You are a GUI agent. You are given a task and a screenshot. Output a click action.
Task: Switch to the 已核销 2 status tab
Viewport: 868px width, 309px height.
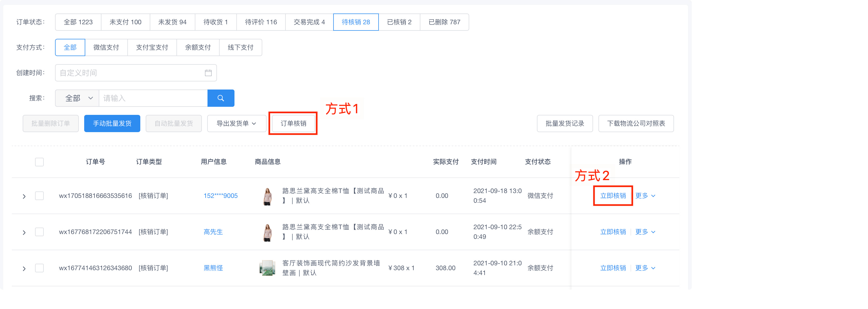coord(399,22)
